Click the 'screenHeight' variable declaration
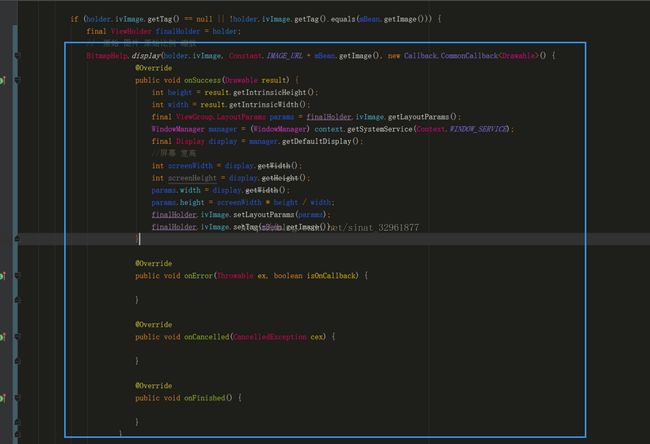 coord(192,178)
